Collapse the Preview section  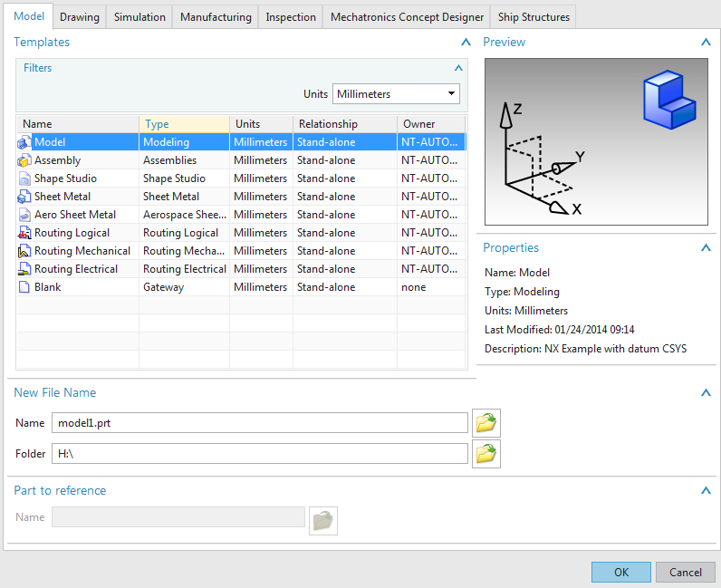[x=706, y=43]
